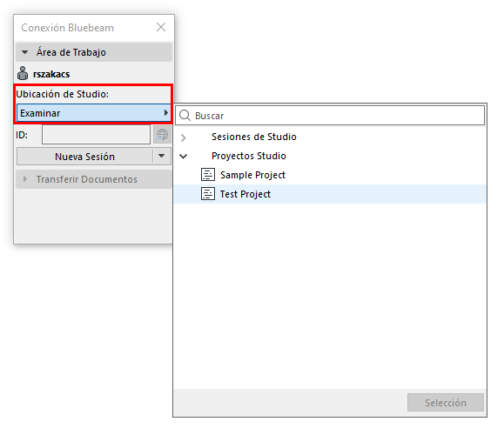Select Sample Project in the list

point(330,175)
